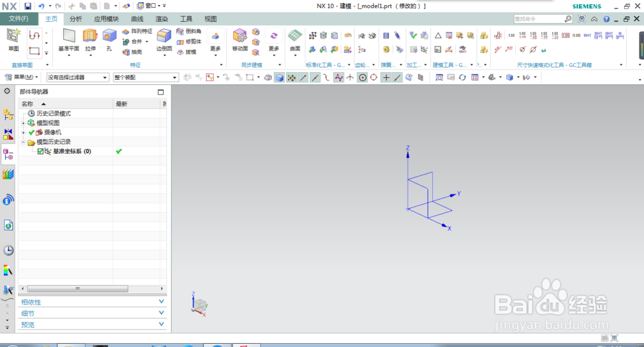This screenshot has width=644, height=347.
Task: Open the HD3D Tools sidebar tab
Action: [8, 200]
